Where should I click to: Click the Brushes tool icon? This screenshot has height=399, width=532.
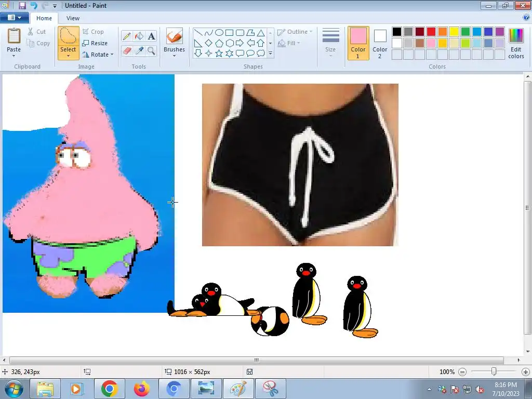175,36
